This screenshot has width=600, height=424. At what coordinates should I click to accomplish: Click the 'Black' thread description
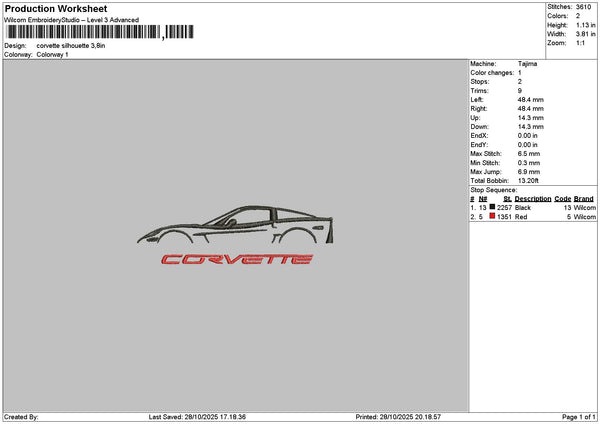click(x=523, y=208)
